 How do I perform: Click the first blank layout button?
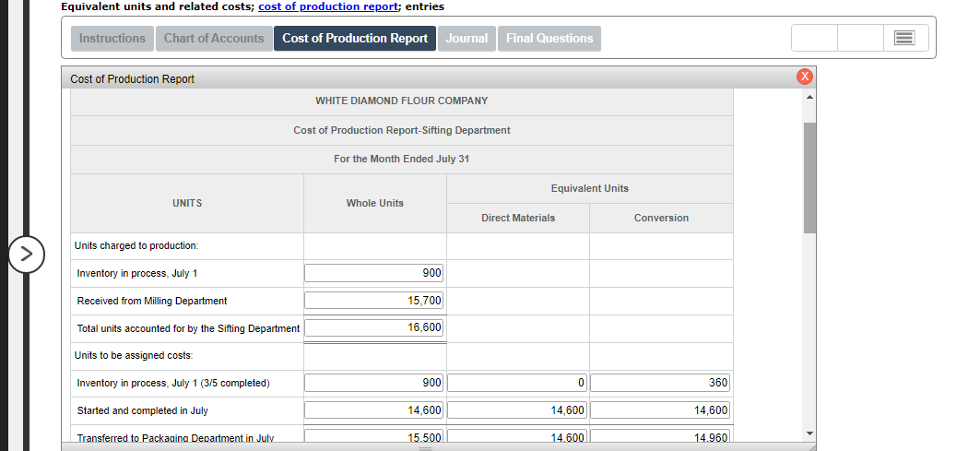[814, 38]
